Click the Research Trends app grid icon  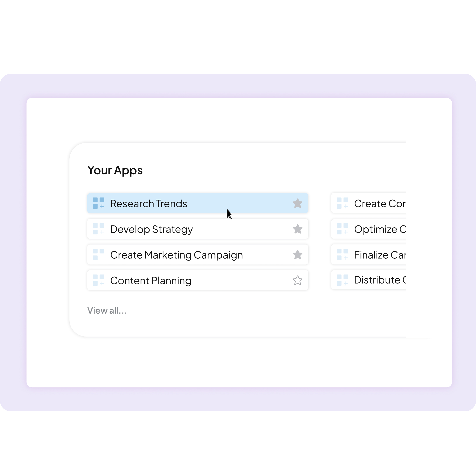(99, 203)
